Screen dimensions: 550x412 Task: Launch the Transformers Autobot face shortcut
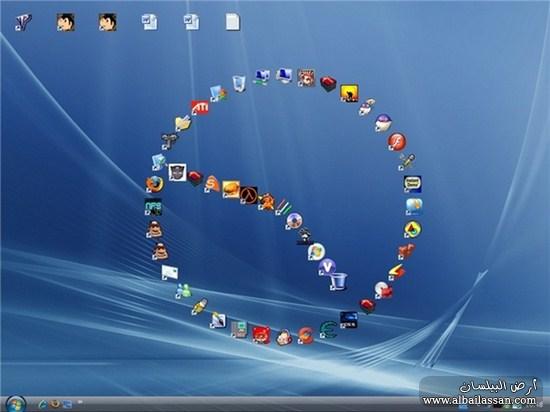pos(177,172)
